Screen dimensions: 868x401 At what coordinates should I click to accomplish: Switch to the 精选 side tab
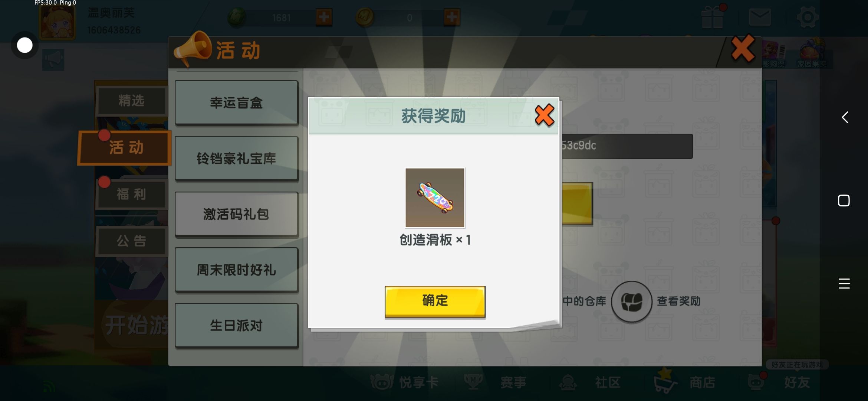coord(131,101)
